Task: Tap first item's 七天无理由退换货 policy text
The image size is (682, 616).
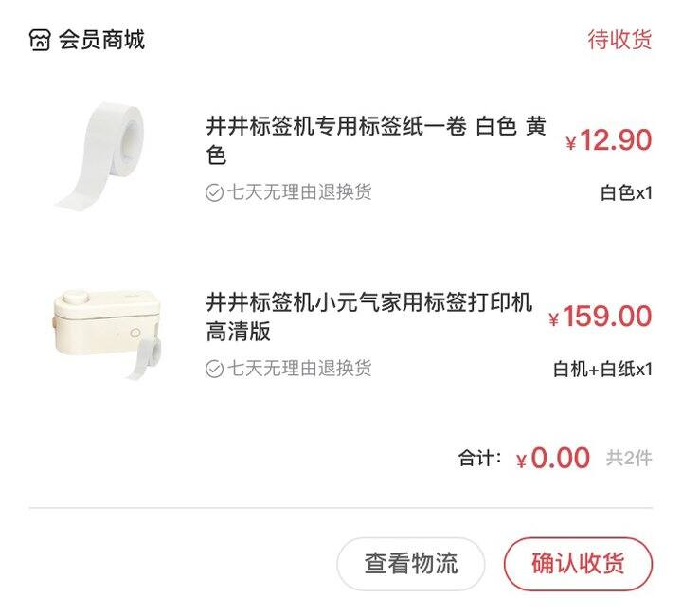Action: pos(299,192)
